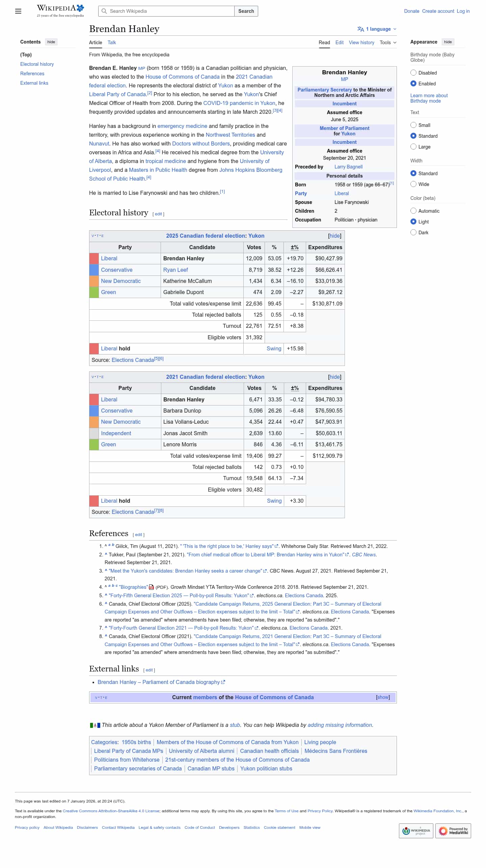This screenshot has height=868, width=486.
Task: Edit the Electoral history section
Action: [x=159, y=214]
